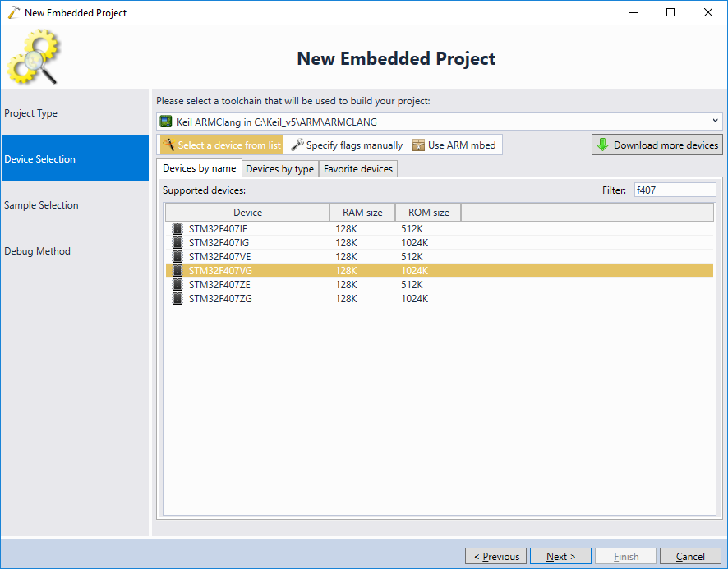728x569 pixels.
Task: Click the 1024K ROM value for STM32F407IG
Action: 415,243
